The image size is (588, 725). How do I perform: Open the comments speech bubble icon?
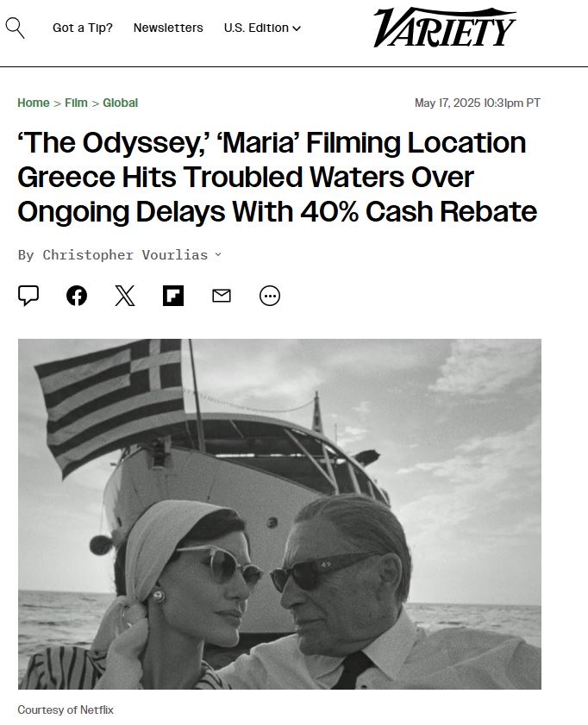point(28,296)
